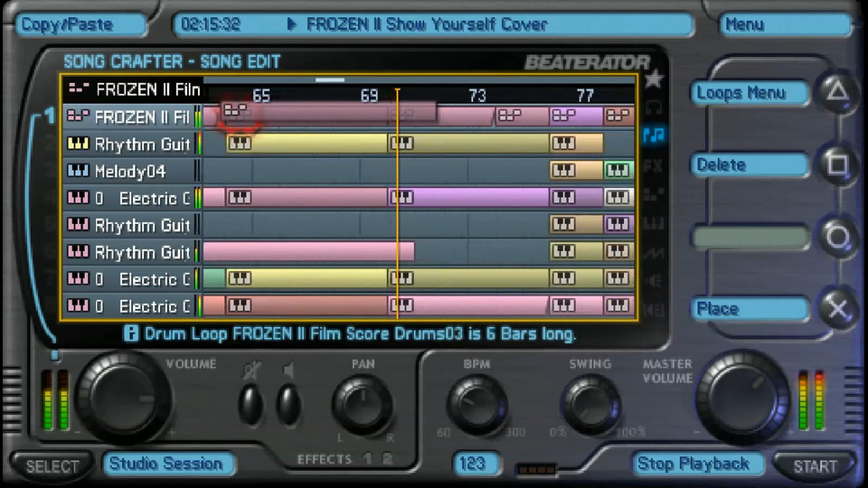This screenshot has width=868, height=488.
Task: Select the Melody04 track name
Action: 130,171
